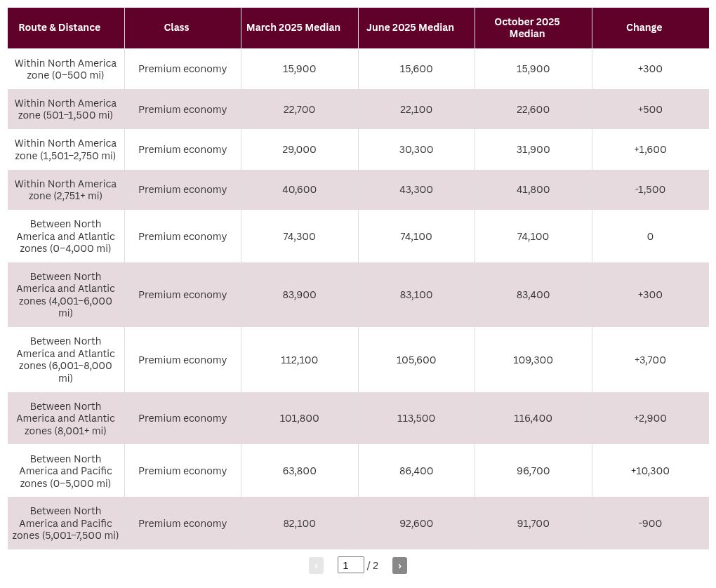Click the 86,400 June median cell
This screenshot has width=716, height=588.
416,471
